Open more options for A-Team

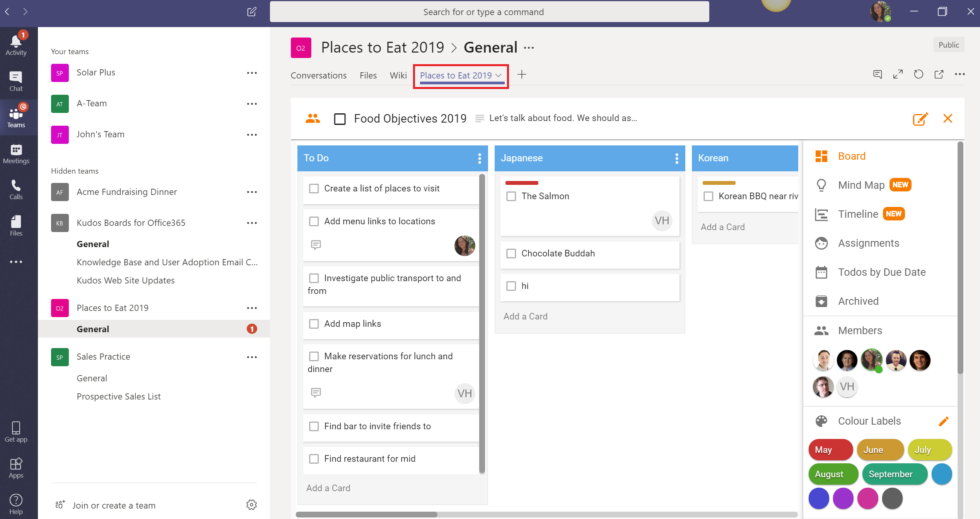click(252, 104)
